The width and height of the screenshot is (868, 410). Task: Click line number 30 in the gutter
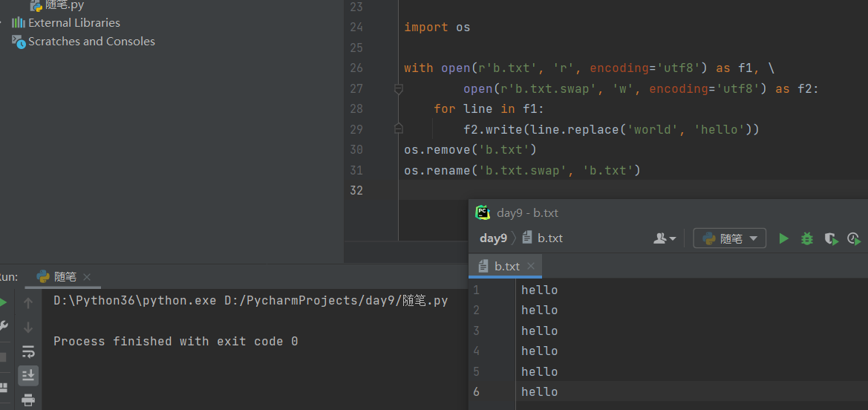point(356,149)
